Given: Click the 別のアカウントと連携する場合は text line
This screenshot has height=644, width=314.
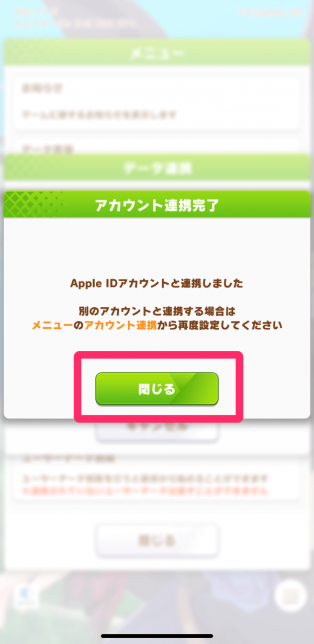Looking at the screenshot, I should pyautogui.click(x=157, y=312).
